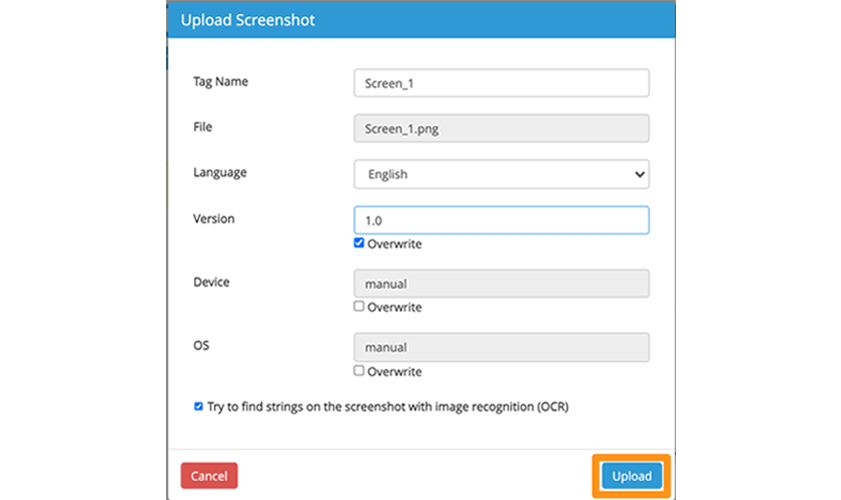
Task: Toggle the OCR image recognition checkbox
Action: click(x=198, y=406)
